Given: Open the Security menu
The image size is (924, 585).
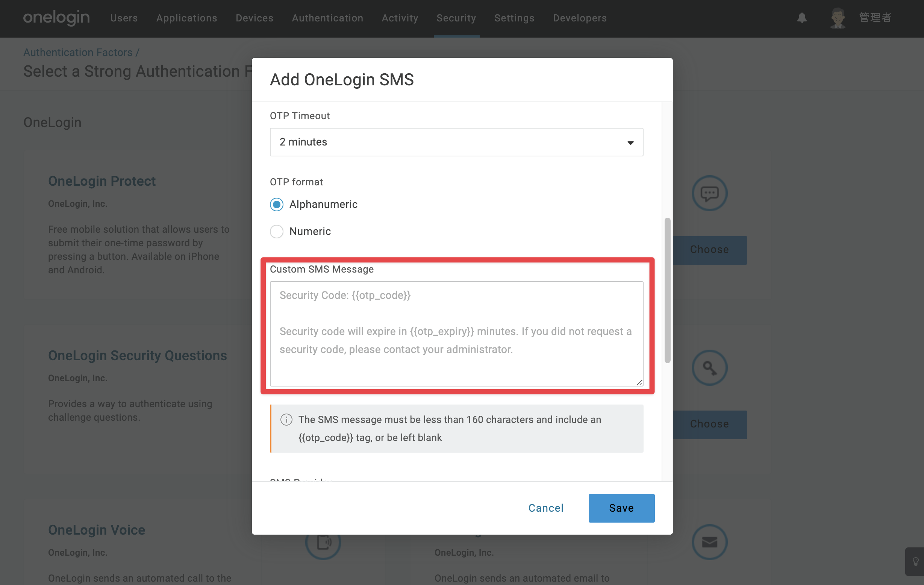Looking at the screenshot, I should coord(456,18).
